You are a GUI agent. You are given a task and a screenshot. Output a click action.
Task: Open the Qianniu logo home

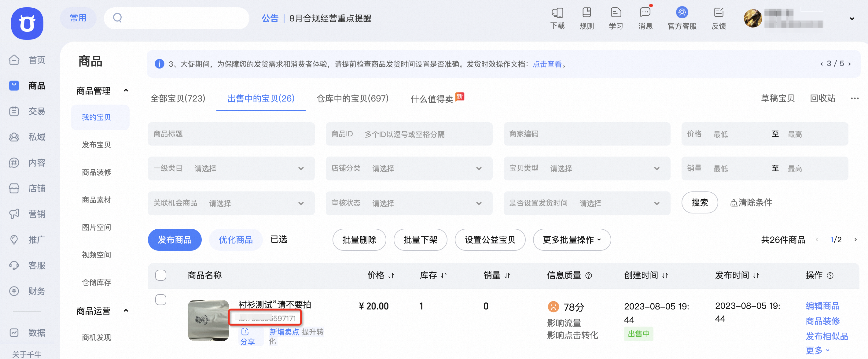(x=27, y=23)
